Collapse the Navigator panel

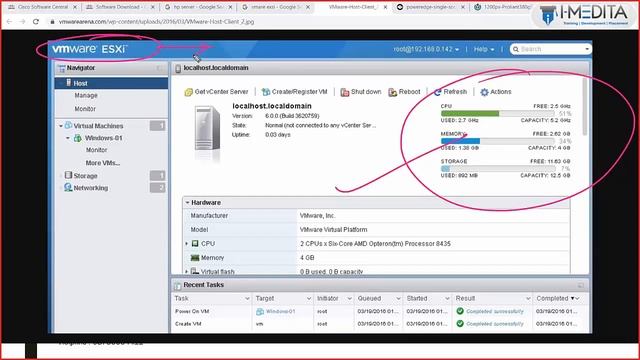click(x=160, y=68)
